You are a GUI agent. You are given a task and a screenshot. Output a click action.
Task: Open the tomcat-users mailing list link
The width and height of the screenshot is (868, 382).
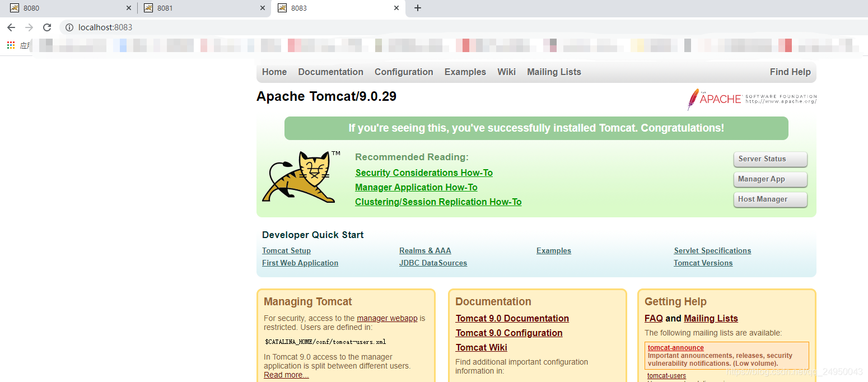[x=666, y=376]
